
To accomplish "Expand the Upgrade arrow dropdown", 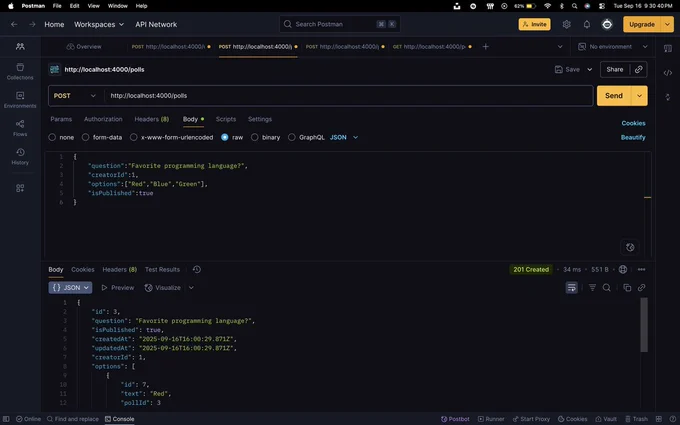I will click(667, 24).
